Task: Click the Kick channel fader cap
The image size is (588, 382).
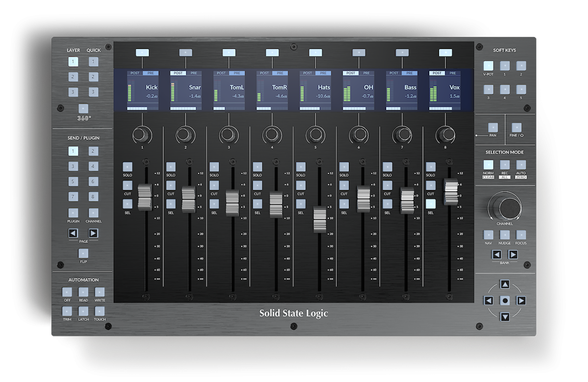Action: (x=145, y=197)
